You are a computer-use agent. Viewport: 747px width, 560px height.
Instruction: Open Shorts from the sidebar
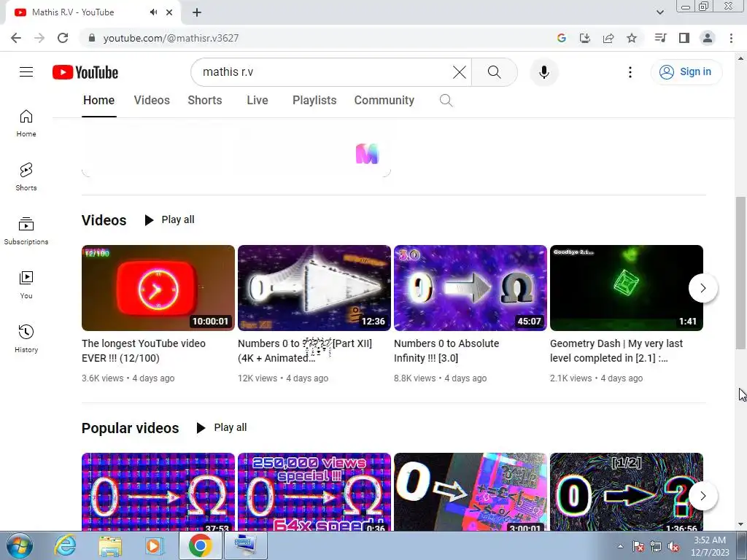point(26,176)
